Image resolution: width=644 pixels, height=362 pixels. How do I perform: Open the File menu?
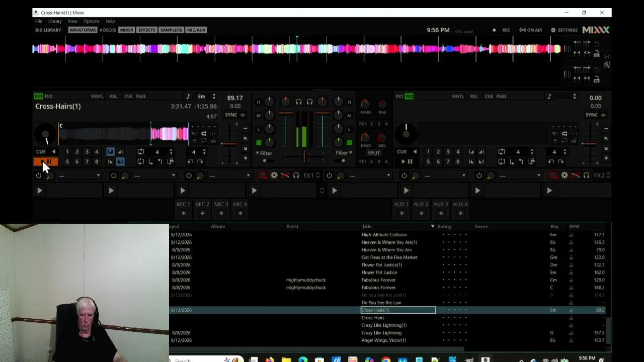click(39, 21)
